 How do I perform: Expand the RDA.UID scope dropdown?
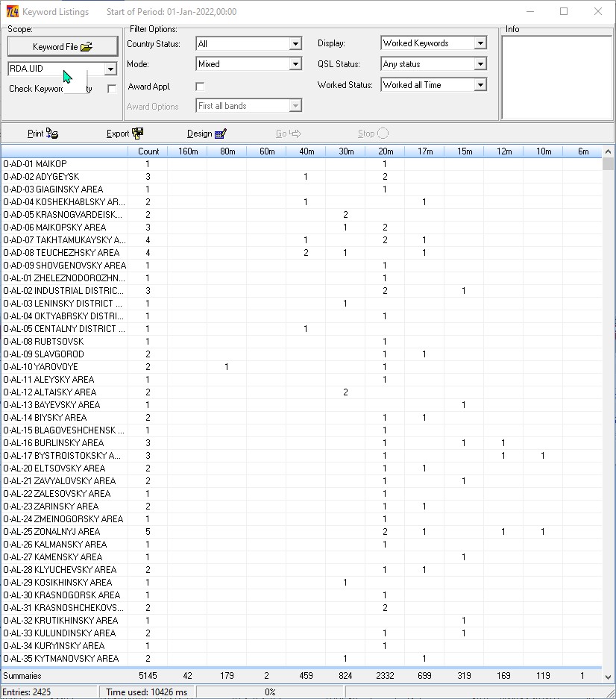click(x=110, y=69)
